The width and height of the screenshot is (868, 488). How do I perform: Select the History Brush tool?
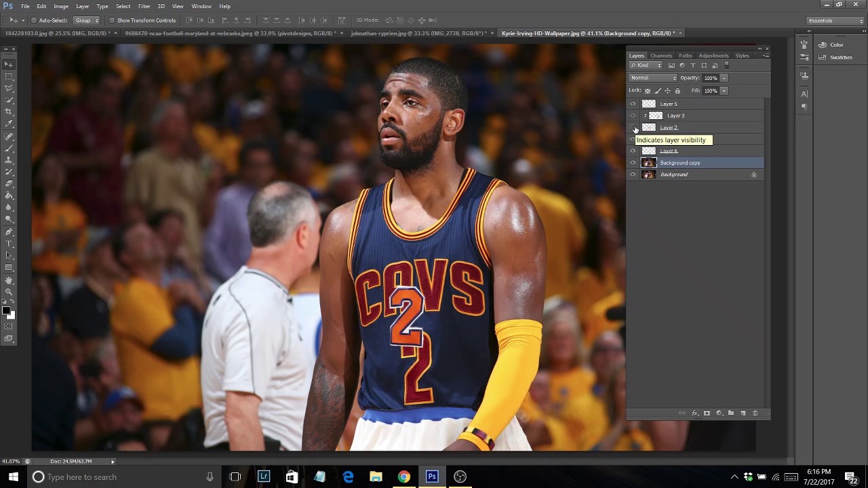coord(9,171)
